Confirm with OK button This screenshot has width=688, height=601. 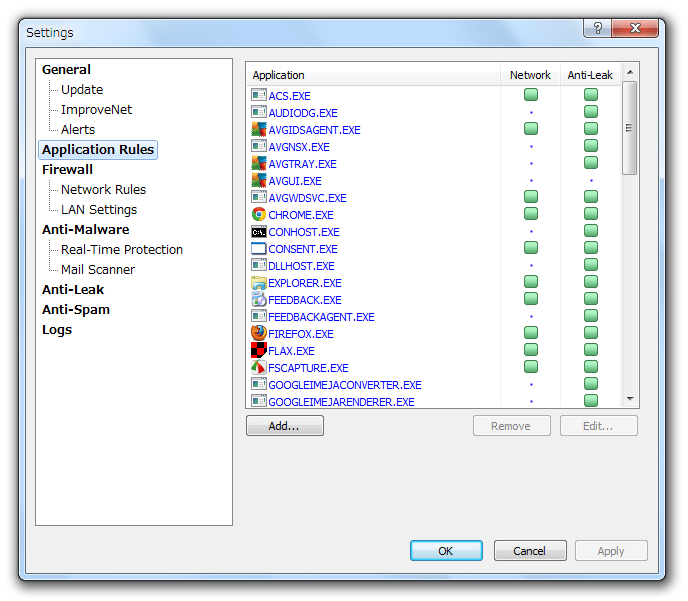pyautogui.click(x=446, y=551)
